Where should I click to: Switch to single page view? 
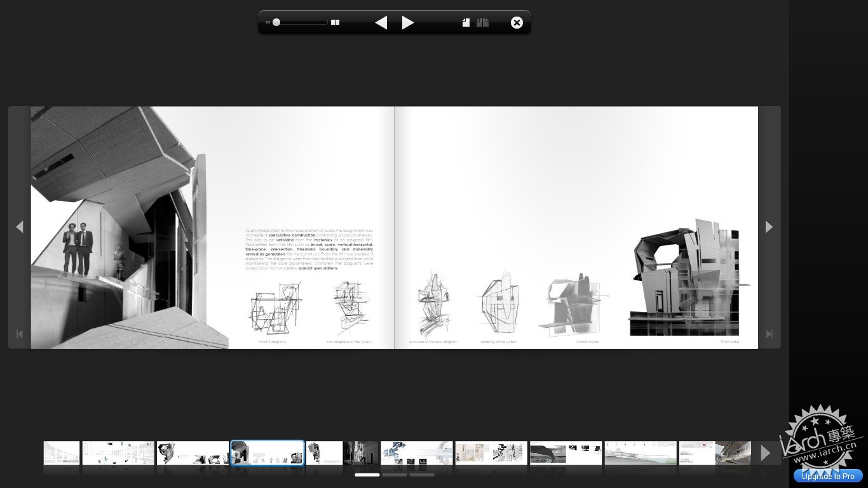click(466, 23)
